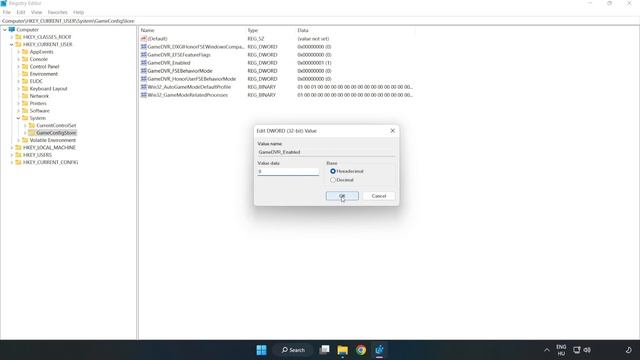The width and height of the screenshot is (640, 360).
Task: Open Google Chrome from the taskbar
Action: pos(361,350)
